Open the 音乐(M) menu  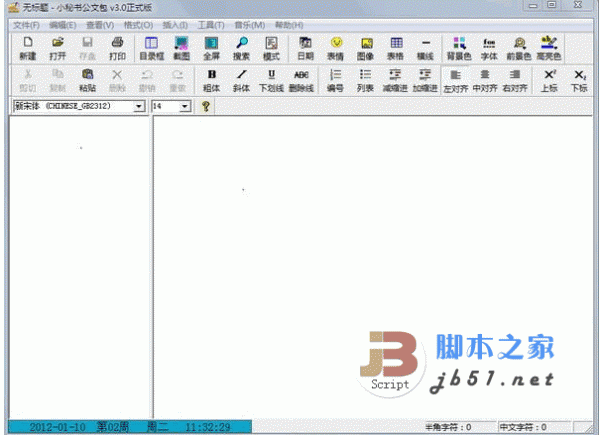click(249, 25)
